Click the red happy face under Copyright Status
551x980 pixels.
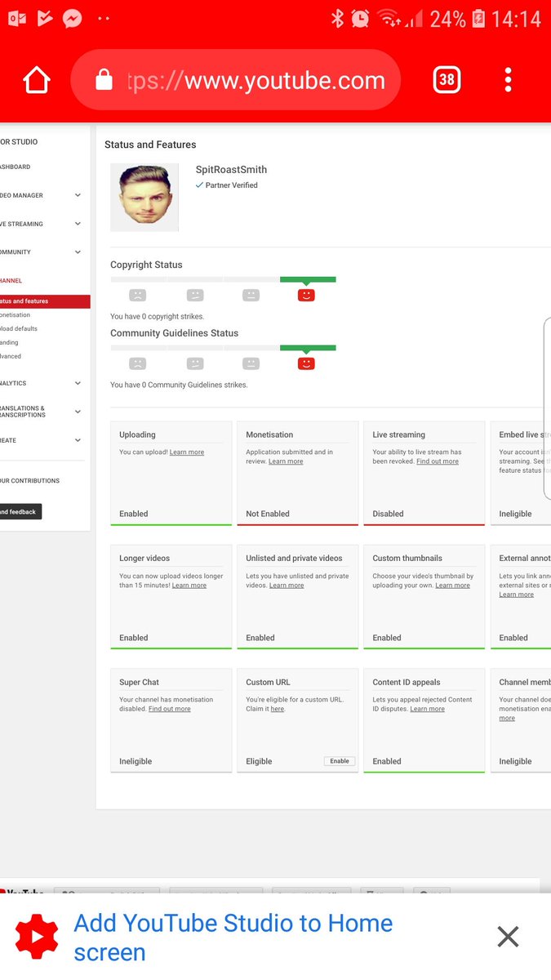coord(306,295)
